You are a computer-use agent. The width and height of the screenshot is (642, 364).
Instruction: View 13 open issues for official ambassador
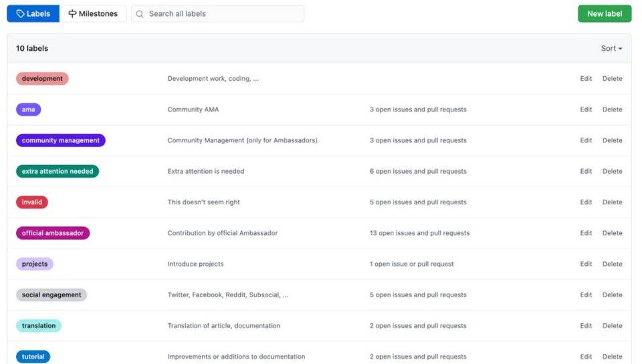(x=419, y=233)
